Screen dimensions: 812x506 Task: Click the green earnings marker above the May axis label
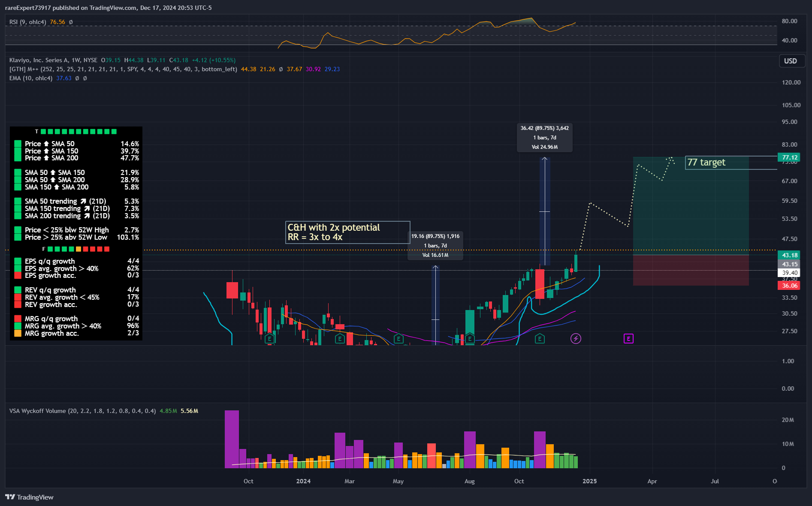[x=398, y=339]
